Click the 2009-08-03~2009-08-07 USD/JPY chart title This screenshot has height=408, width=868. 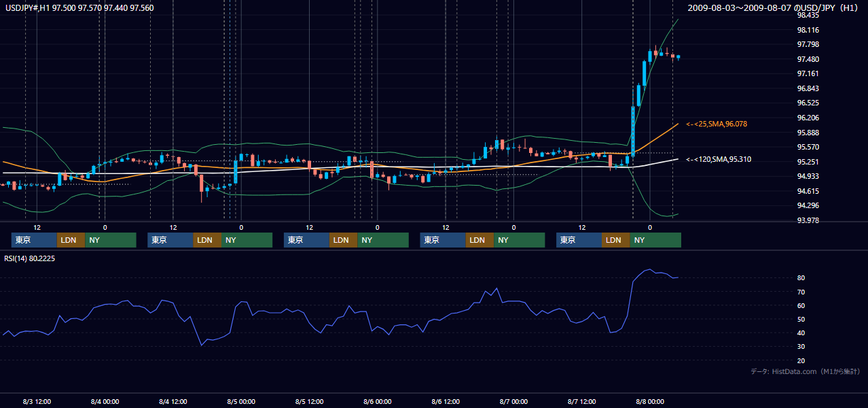pos(773,7)
